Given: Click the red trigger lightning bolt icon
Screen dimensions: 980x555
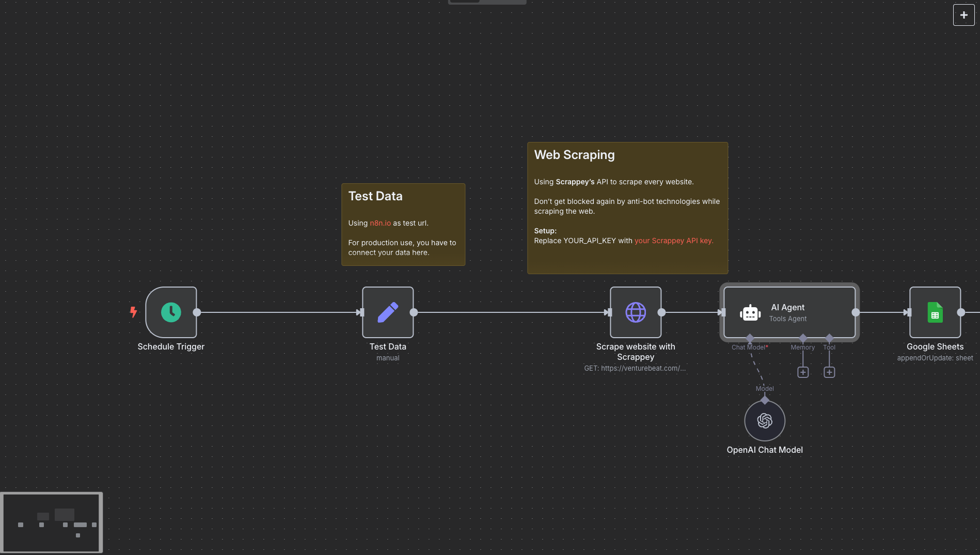Looking at the screenshot, I should point(134,312).
